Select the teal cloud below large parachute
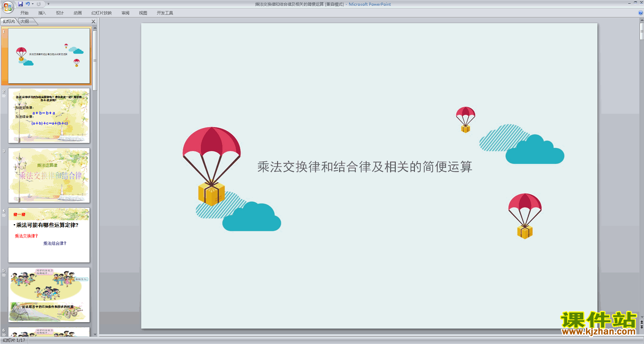The width and height of the screenshot is (644, 344). pyautogui.click(x=252, y=216)
